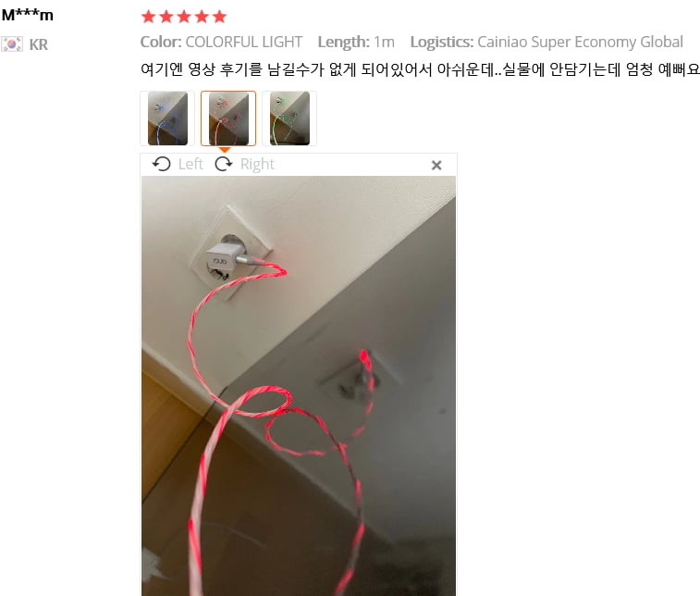The image size is (700, 596).
Task: Click the South Korea flag icon
Action: pyautogui.click(x=12, y=44)
